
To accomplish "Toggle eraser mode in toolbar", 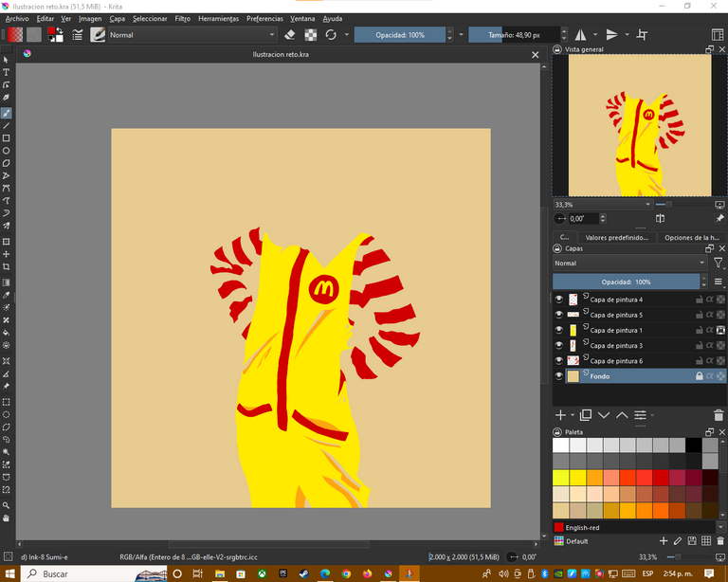I will pyautogui.click(x=290, y=35).
